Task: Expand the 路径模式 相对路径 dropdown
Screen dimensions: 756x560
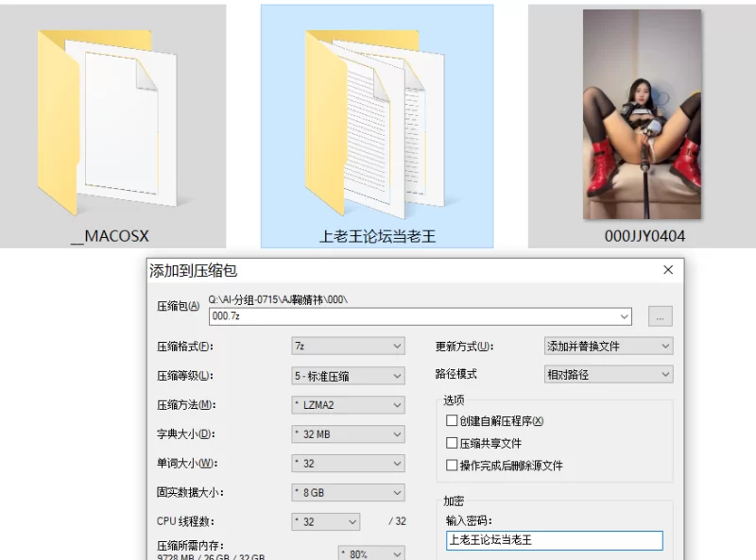Action: pos(609,375)
